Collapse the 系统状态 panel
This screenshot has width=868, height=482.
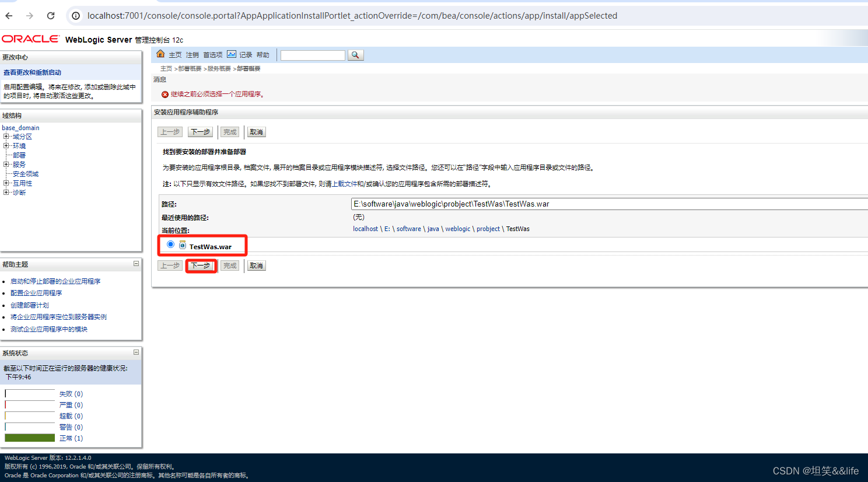(136, 352)
